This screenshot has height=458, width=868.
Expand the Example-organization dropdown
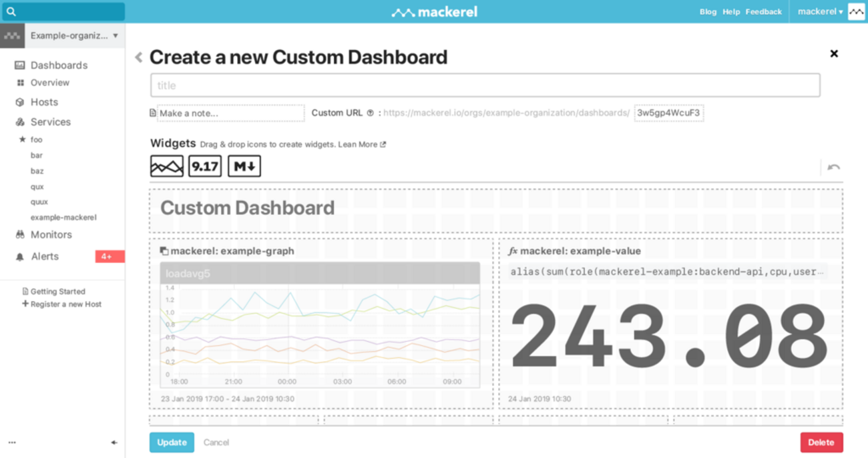(x=116, y=36)
